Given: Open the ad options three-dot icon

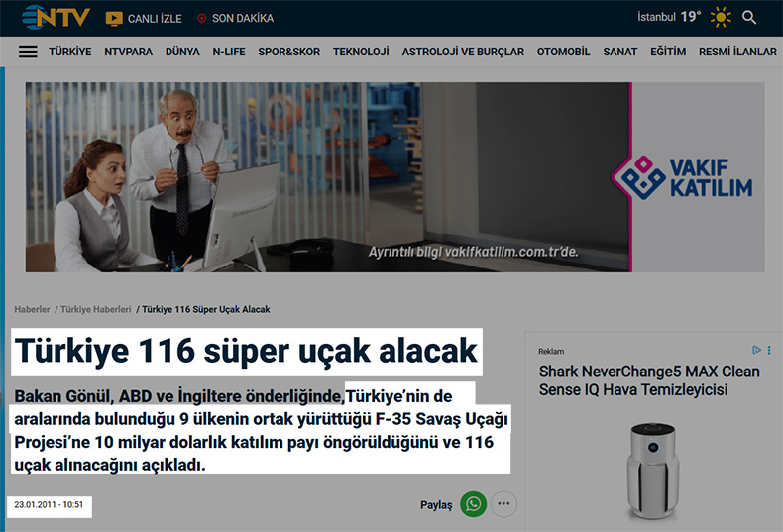Looking at the screenshot, I should (769, 350).
